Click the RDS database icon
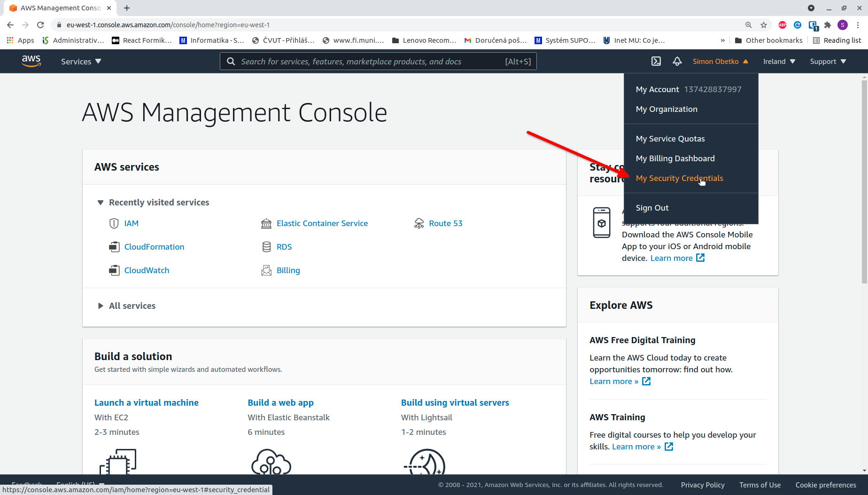Image resolution: width=868 pixels, height=495 pixels. pos(266,247)
